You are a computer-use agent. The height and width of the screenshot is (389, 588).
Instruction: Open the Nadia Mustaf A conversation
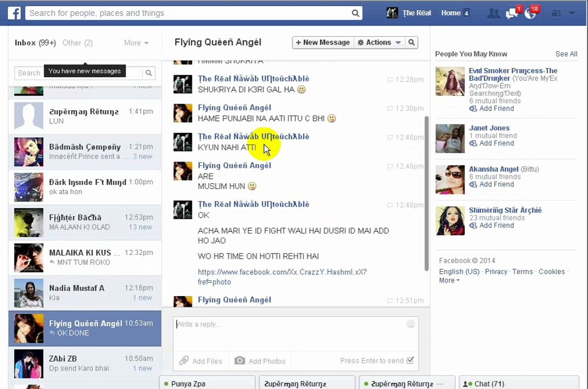(x=85, y=293)
